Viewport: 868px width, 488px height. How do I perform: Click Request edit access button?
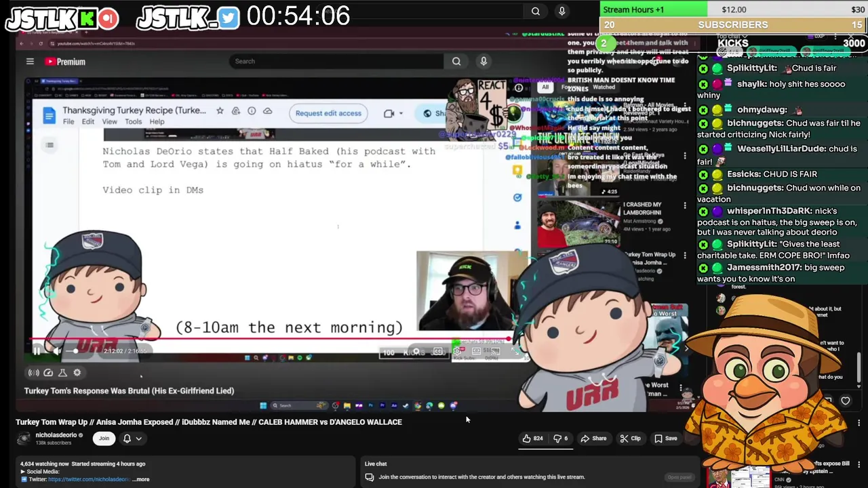coord(328,113)
